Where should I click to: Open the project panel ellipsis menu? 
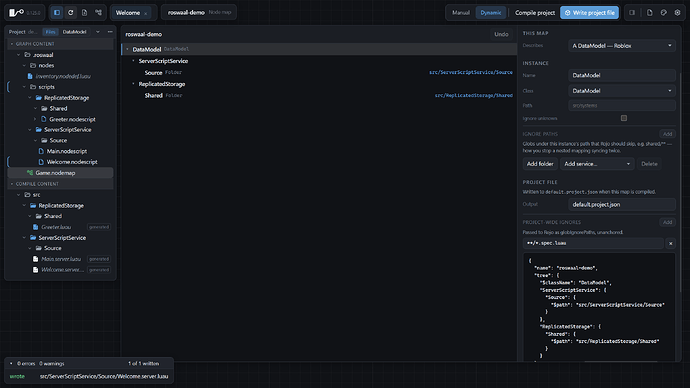tap(110, 32)
